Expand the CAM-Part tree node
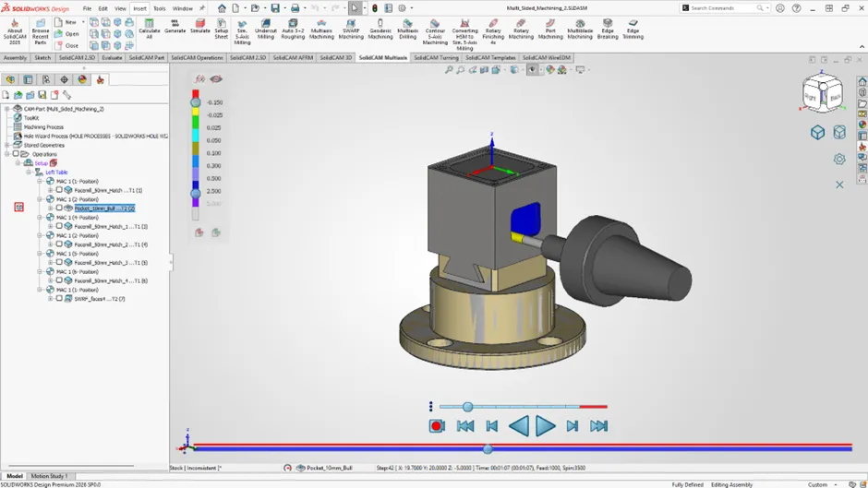Image resolution: width=868 pixels, height=488 pixels. [x=7, y=109]
